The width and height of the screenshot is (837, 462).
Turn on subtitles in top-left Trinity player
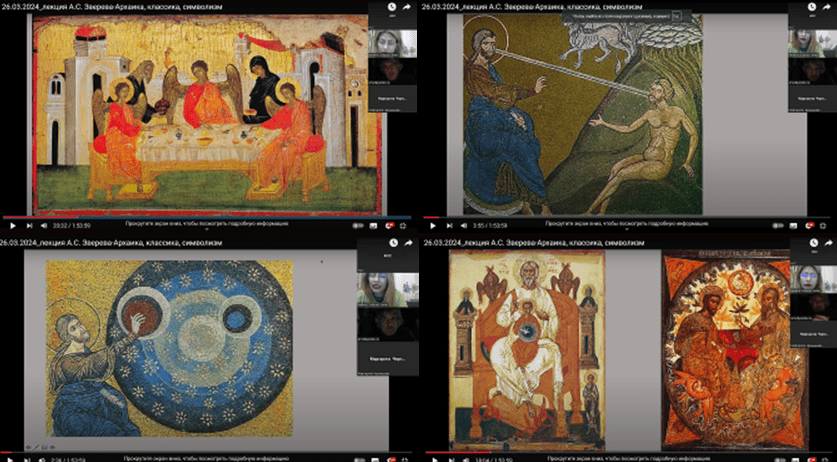374,226
